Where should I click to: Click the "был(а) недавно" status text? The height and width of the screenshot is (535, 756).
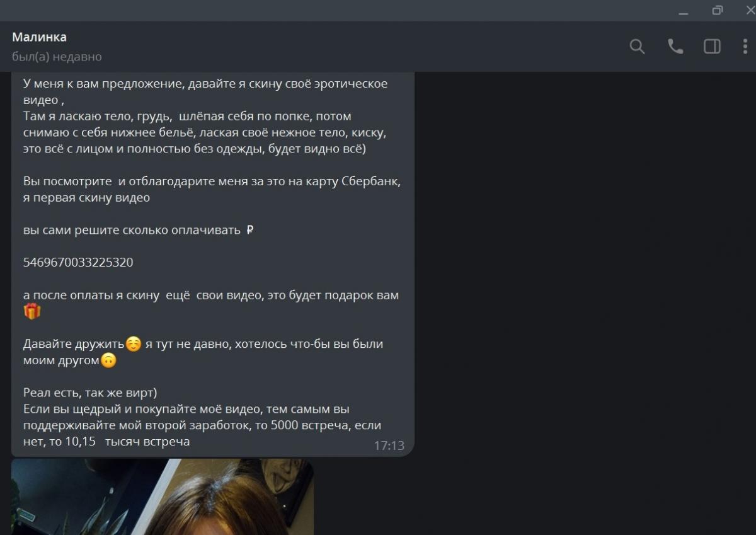(x=57, y=57)
